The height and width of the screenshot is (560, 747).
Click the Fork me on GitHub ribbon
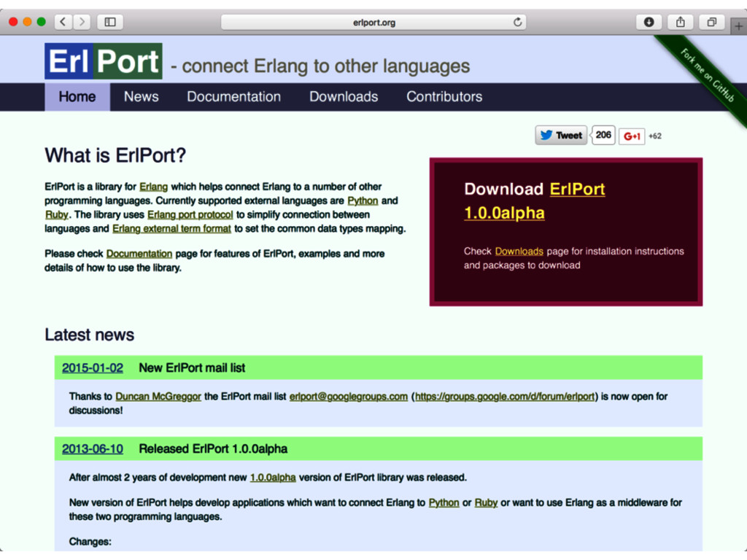tap(707, 75)
